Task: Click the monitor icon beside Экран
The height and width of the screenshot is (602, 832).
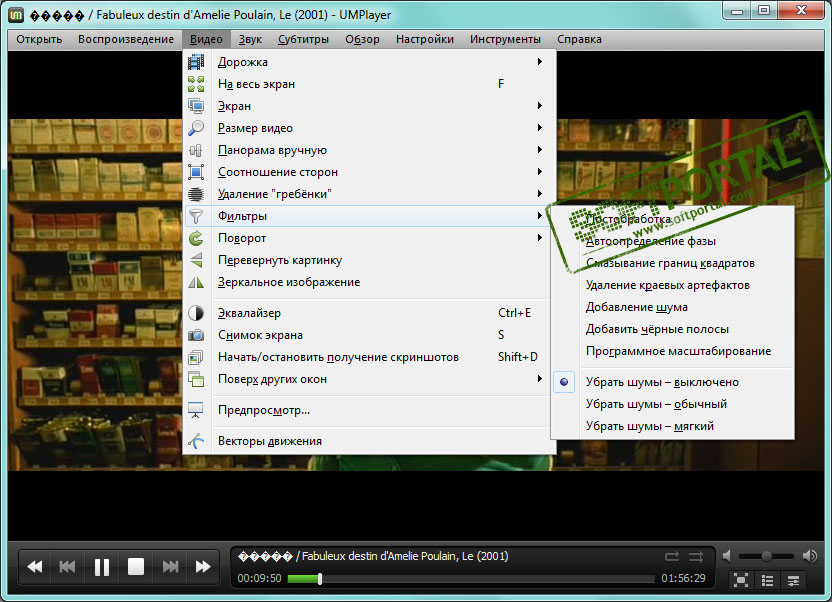Action: 196,106
